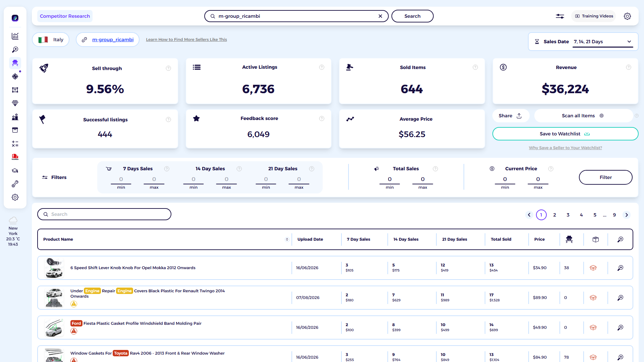Select the competitor research spy sidebar icon
The image size is (644, 362).
coord(15,63)
